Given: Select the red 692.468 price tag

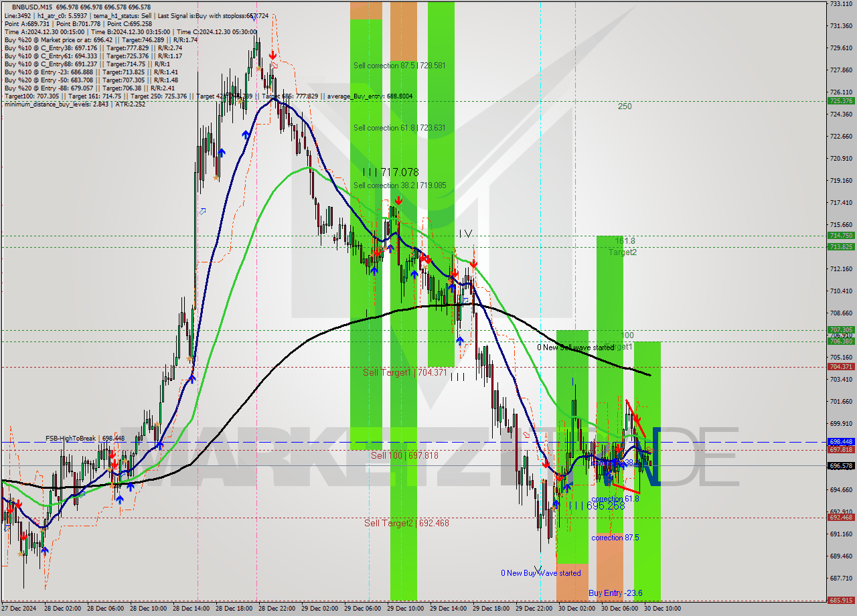Looking at the screenshot, I should [841, 518].
